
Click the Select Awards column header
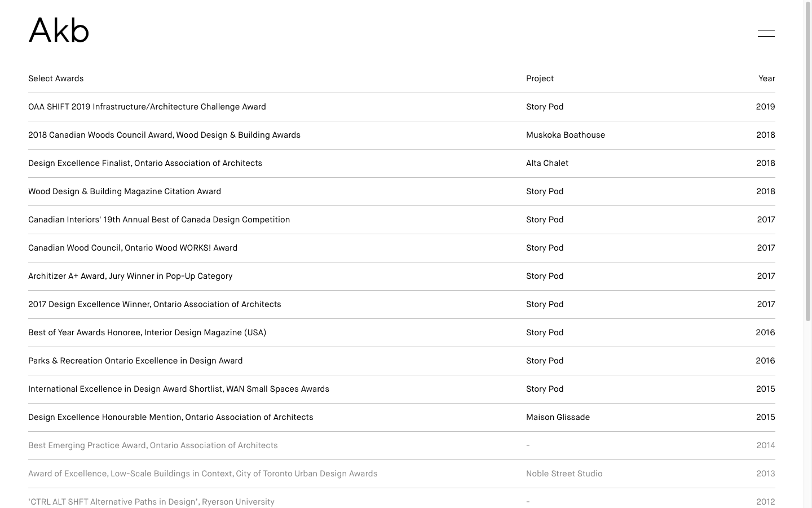(x=56, y=78)
